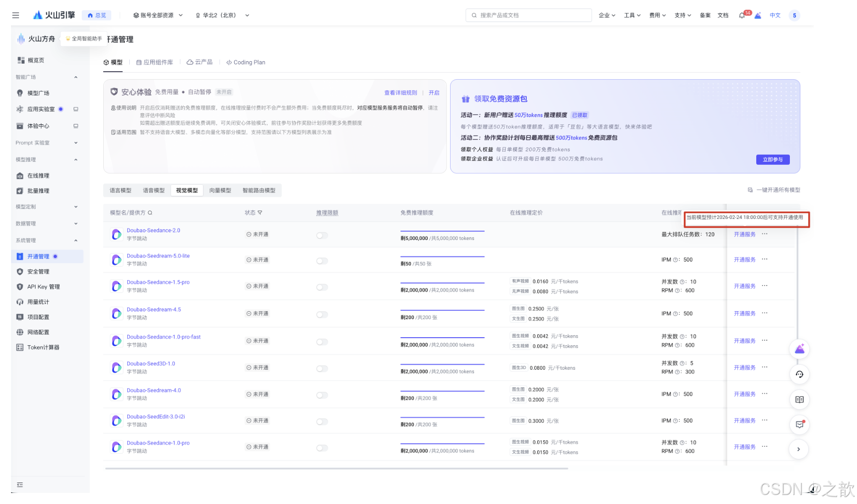Expand the right floating panel arrow
The image size is (857, 504).
click(x=798, y=449)
